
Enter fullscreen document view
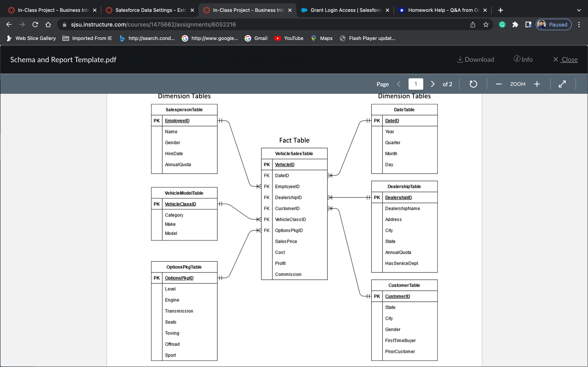tap(562, 84)
